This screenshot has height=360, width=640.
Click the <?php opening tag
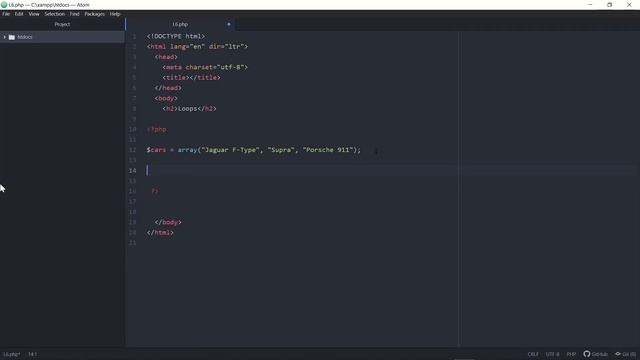[157, 129]
